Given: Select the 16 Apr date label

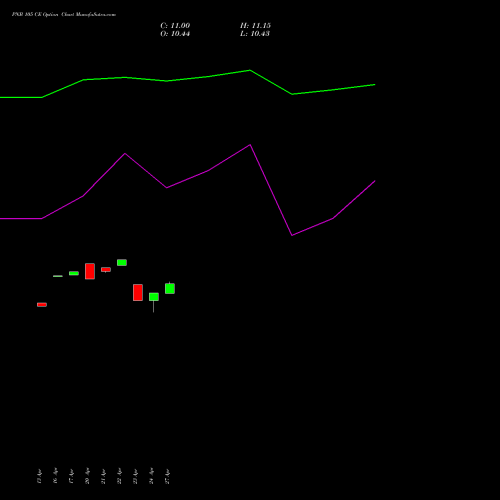Looking at the screenshot, I should click(55, 475).
